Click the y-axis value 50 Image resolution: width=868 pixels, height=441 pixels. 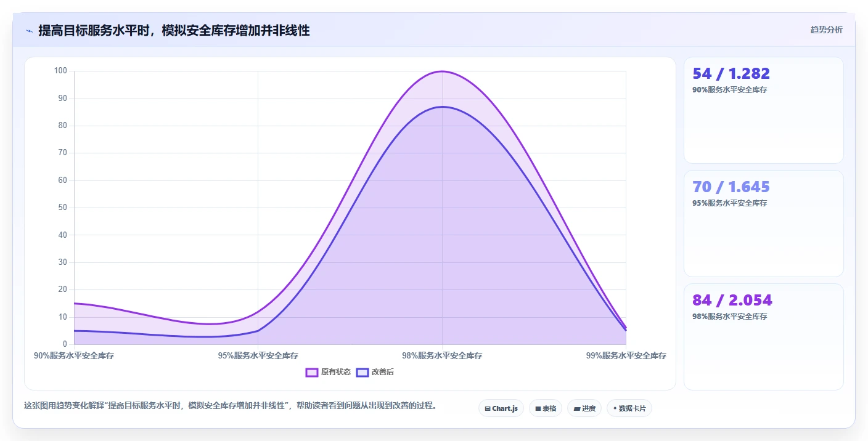(x=62, y=208)
